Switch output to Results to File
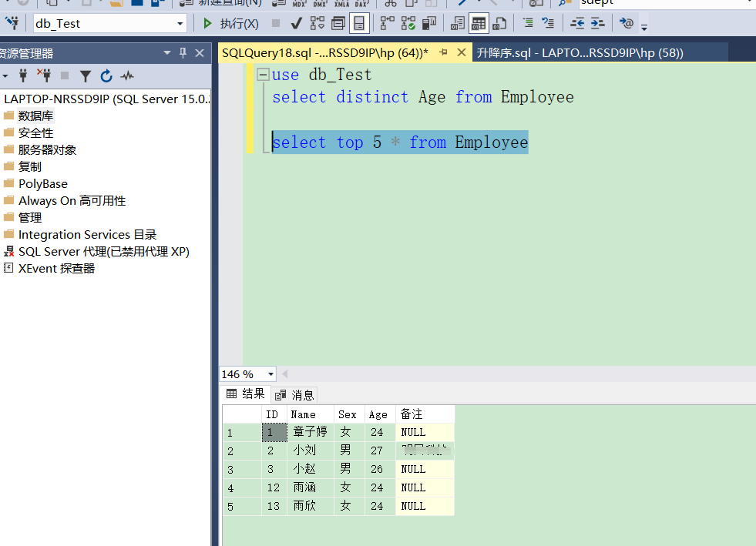The width and height of the screenshot is (756, 546). pos(499,23)
